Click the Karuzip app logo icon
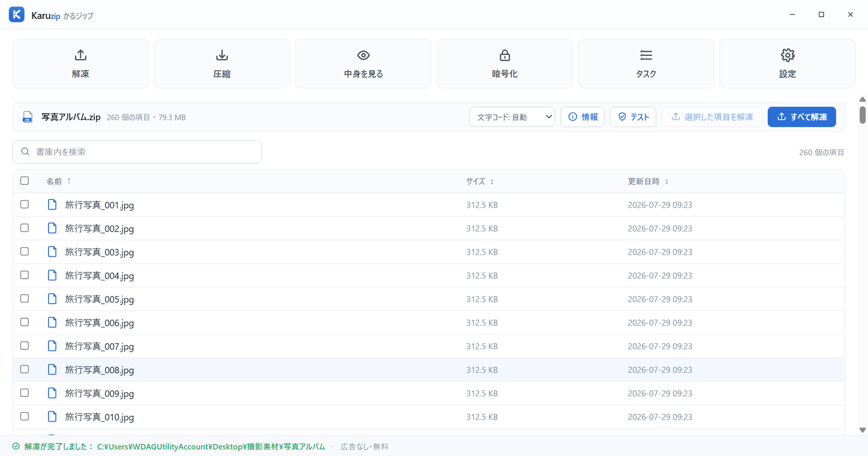The image size is (868, 456). pos(17,15)
